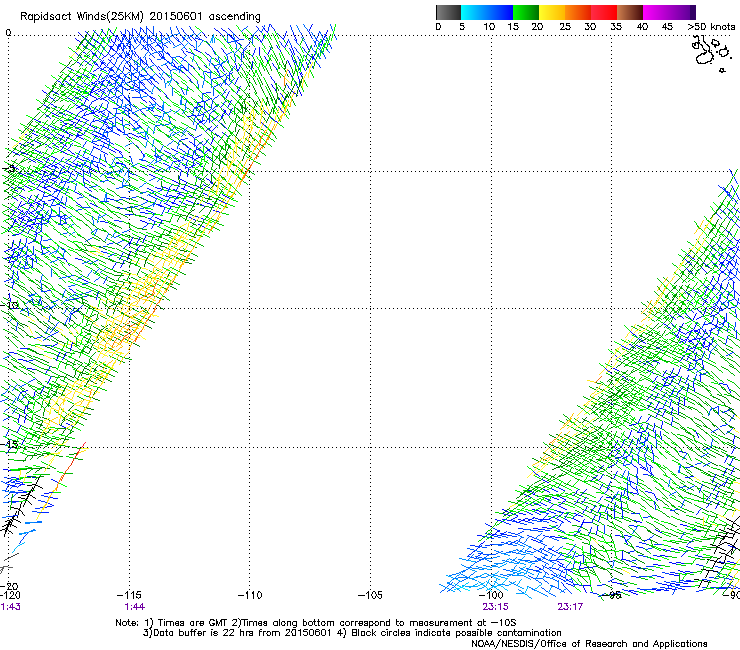Click the legend number 45

click(x=667, y=26)
